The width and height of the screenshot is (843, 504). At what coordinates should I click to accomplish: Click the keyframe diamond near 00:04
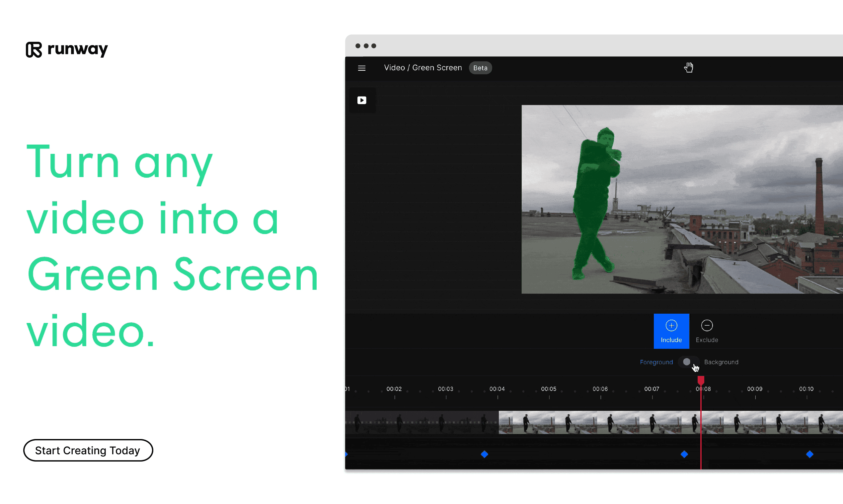coord(484,454)
